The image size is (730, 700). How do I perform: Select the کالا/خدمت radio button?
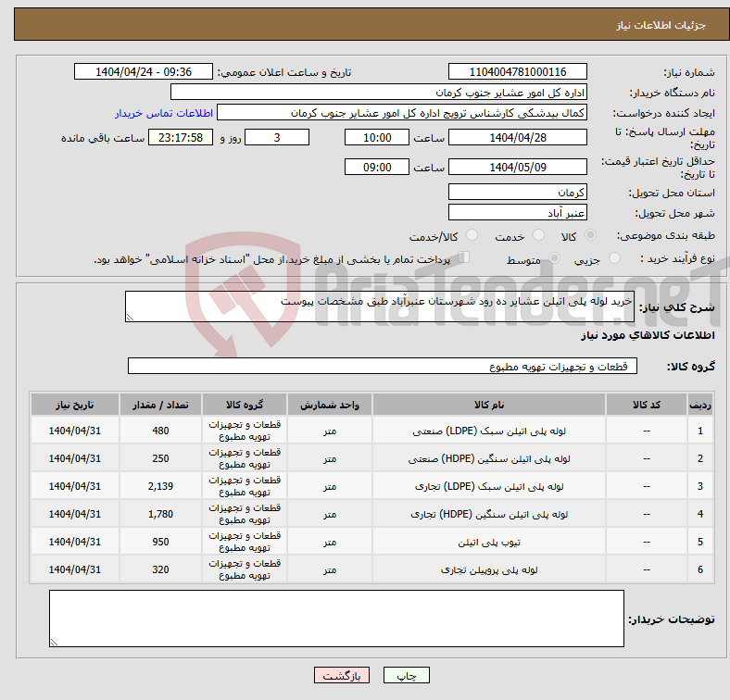point(472,235)
